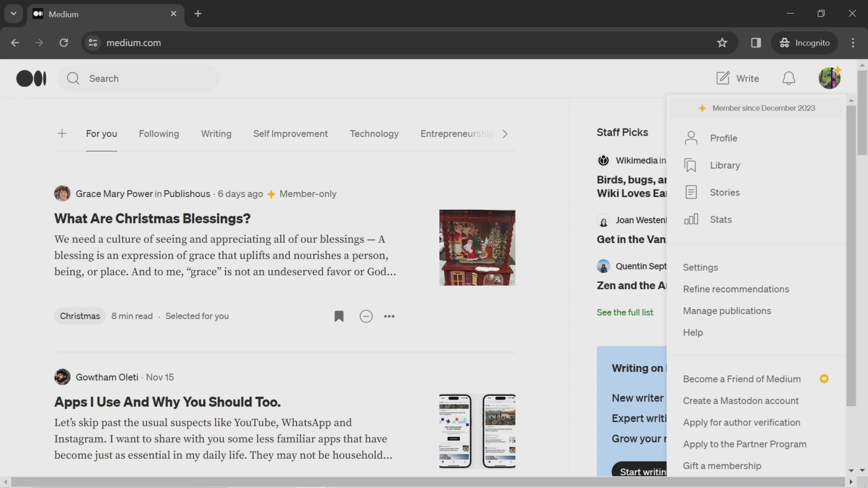Open the Publishous publication
Screen dimensions: 868x488
[187, 194]
